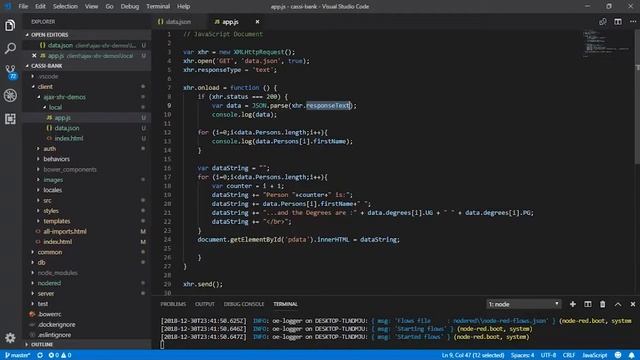Screen dimensions: 640x360
Task: Click the Synchronize Changes icon in status bar
Action: coord(40,355)
